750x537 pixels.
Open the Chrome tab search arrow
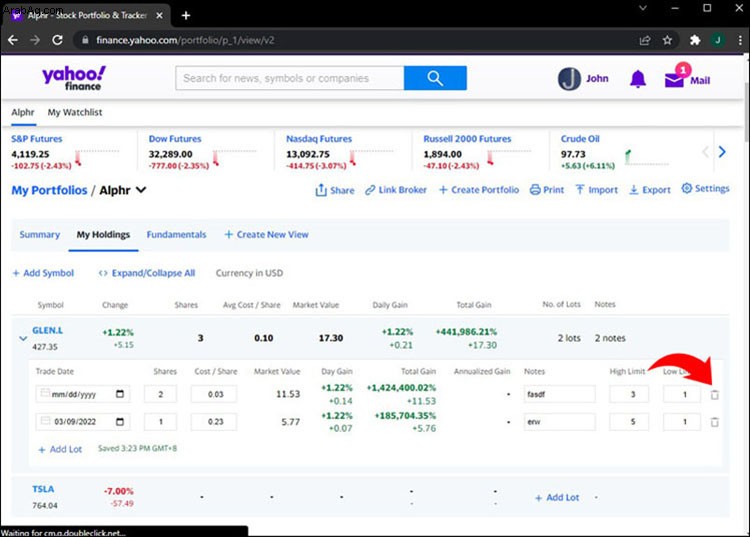click(643, 8)
